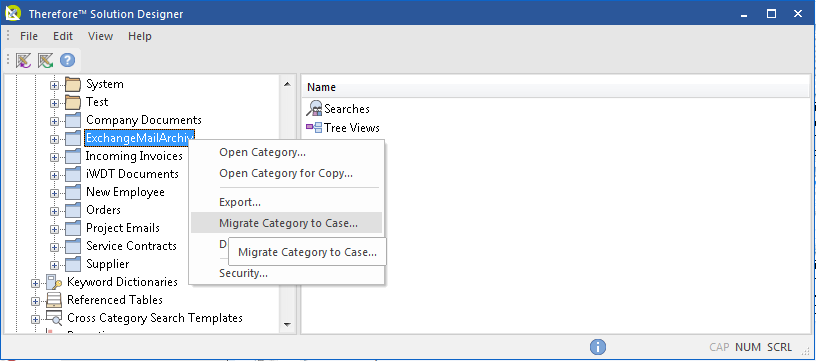
Task: Click the New Employee category icon
Action: click(73, 192)
